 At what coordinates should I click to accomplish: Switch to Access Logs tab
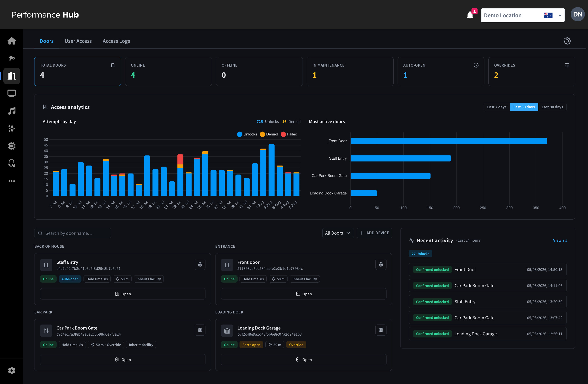tap(116, 41)
